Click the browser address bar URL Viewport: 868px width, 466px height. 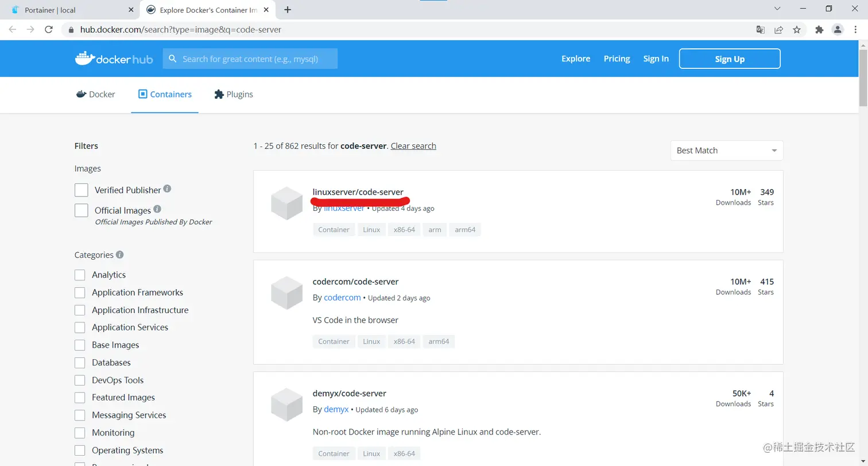181,30
